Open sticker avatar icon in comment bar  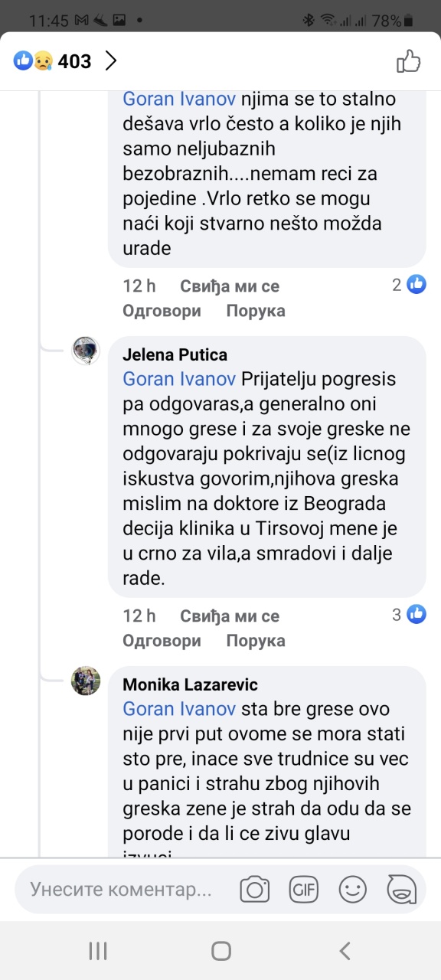pos(401,889)
